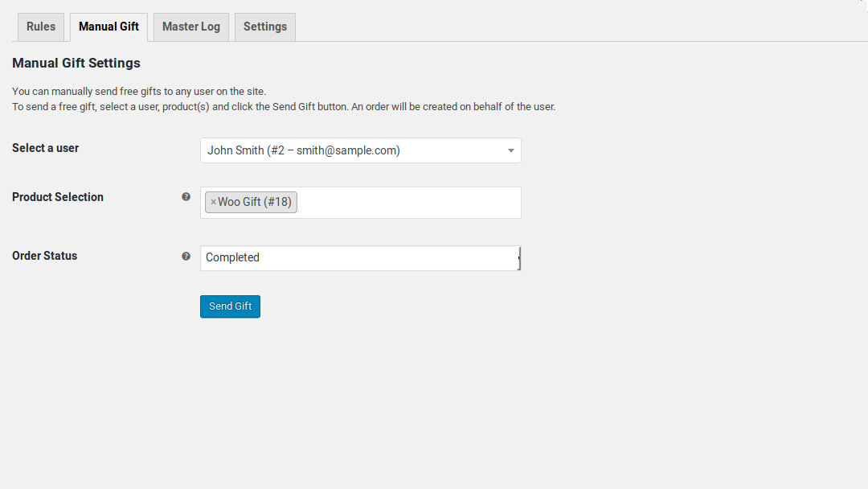Open the Settings tab
Screen dimensions: 868x489
pyautogui.click(x=265, y=27)
